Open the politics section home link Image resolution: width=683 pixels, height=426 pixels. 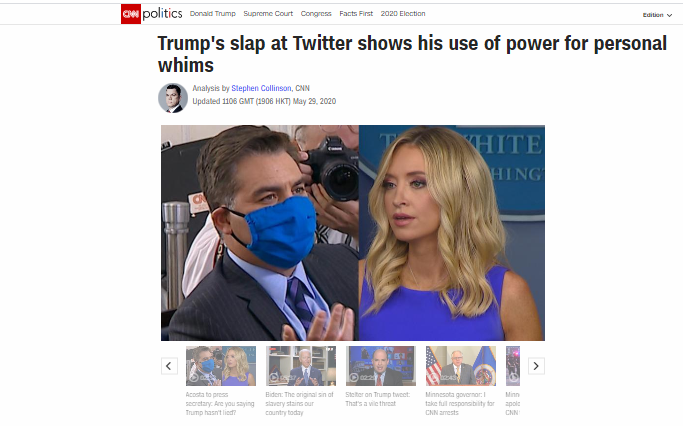162,14
